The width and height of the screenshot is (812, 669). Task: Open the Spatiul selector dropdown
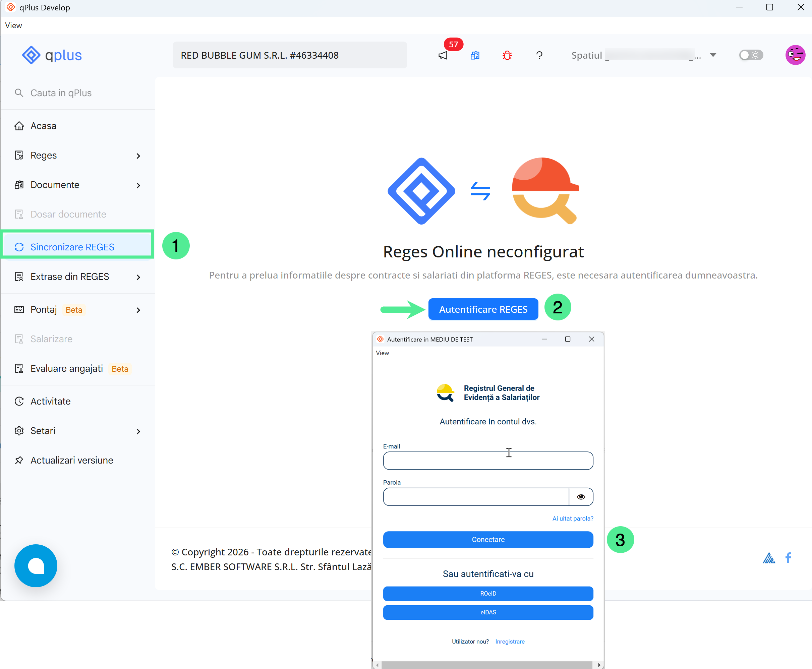tap(713, 55)
